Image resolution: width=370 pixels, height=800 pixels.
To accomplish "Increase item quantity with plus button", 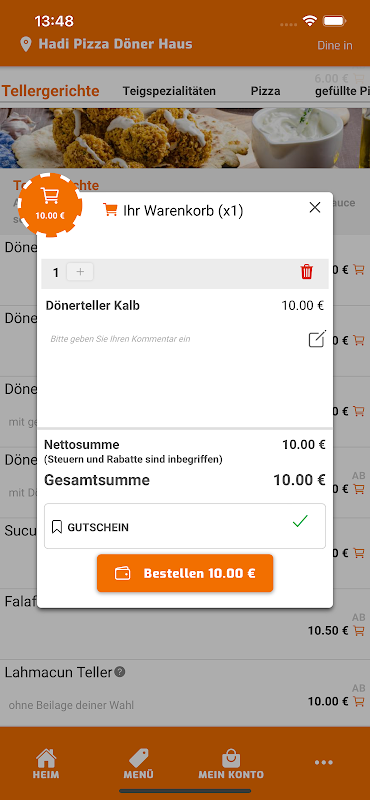I will pos(80,272).
